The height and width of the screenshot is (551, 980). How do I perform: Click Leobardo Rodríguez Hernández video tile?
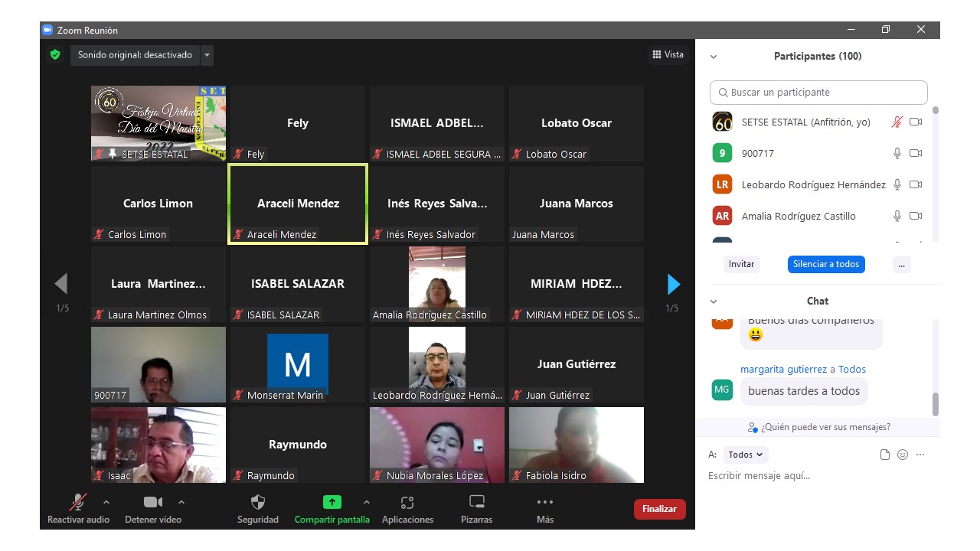pos(437,364)
